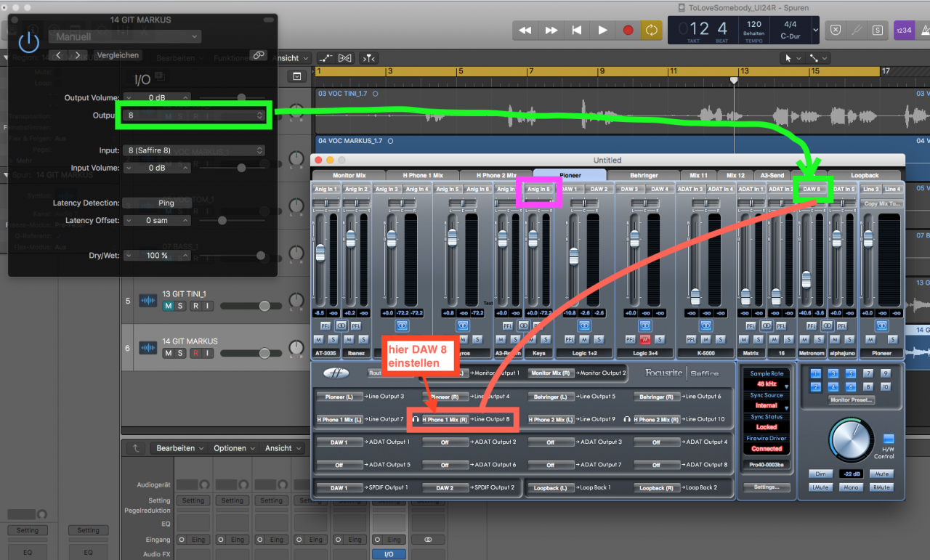Toggle red mute M on Logic 3+4

click(x=645, y=339)
